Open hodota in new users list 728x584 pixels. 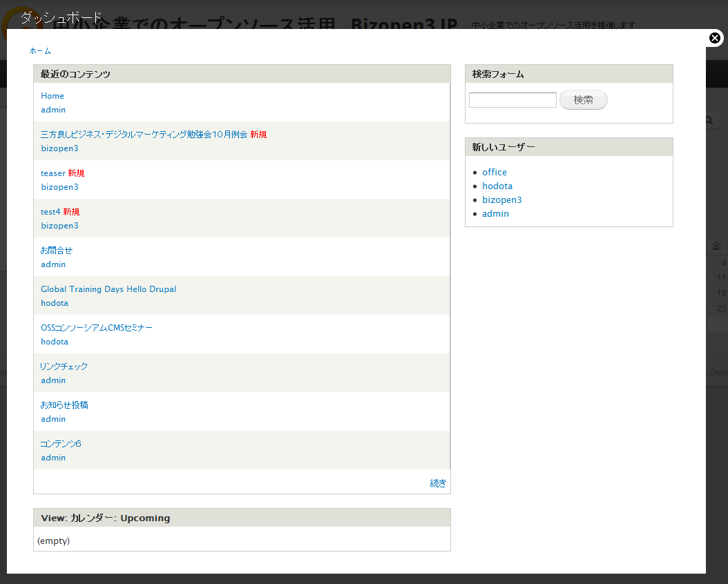497,186
